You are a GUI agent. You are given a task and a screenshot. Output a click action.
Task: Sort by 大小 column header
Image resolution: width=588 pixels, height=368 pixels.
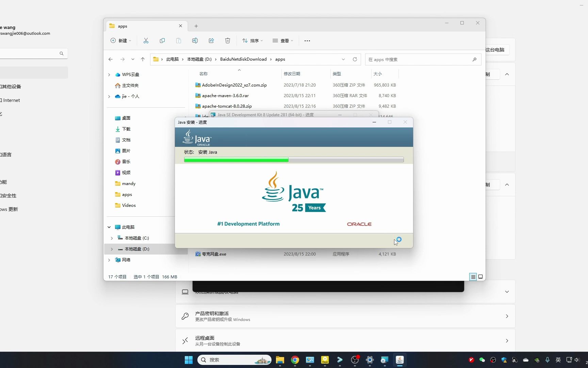tap(378, 74)
